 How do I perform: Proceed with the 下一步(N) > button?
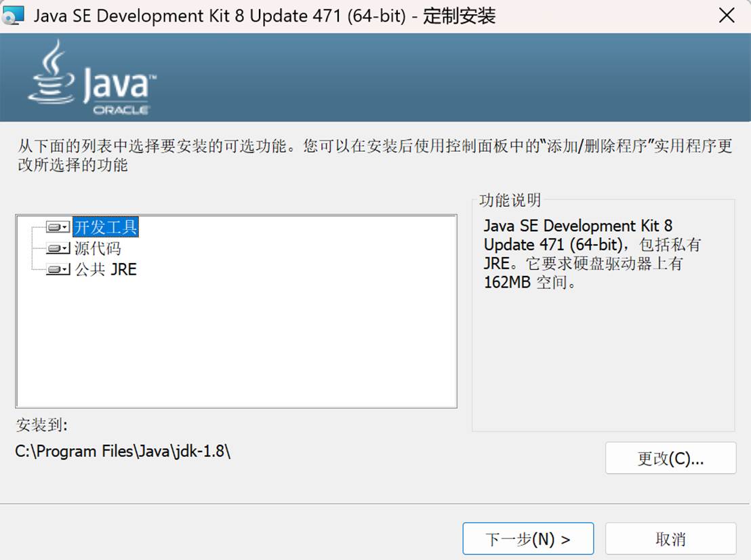528,539
